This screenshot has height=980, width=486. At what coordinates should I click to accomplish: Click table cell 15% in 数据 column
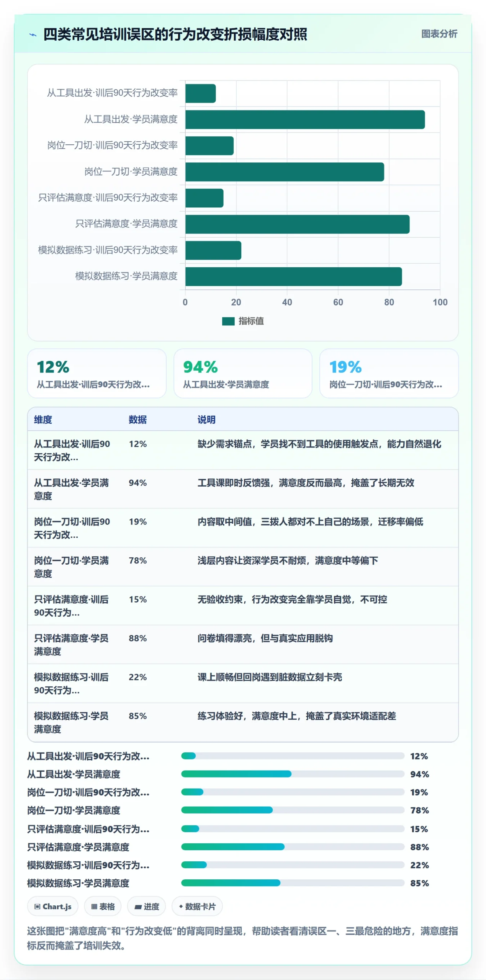point(137,599)
